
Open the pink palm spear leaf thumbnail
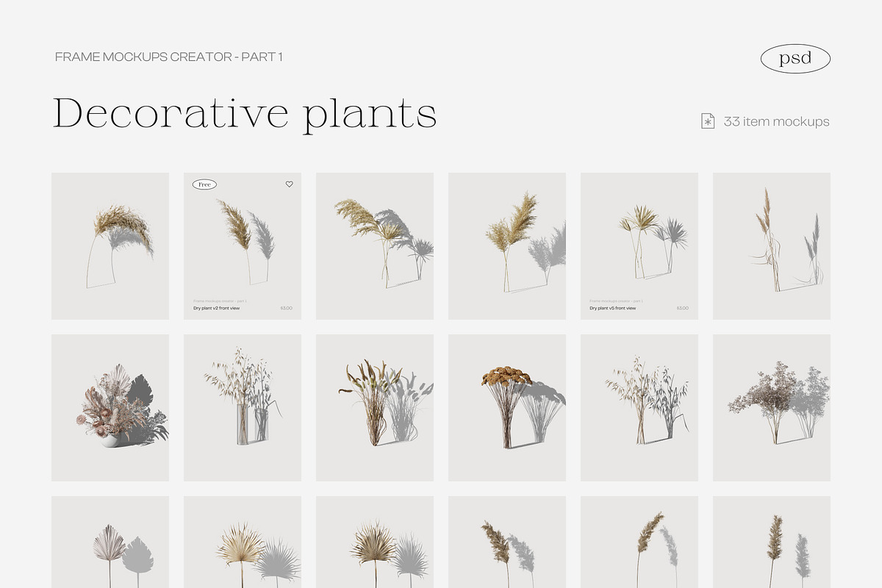pos(110,542)
